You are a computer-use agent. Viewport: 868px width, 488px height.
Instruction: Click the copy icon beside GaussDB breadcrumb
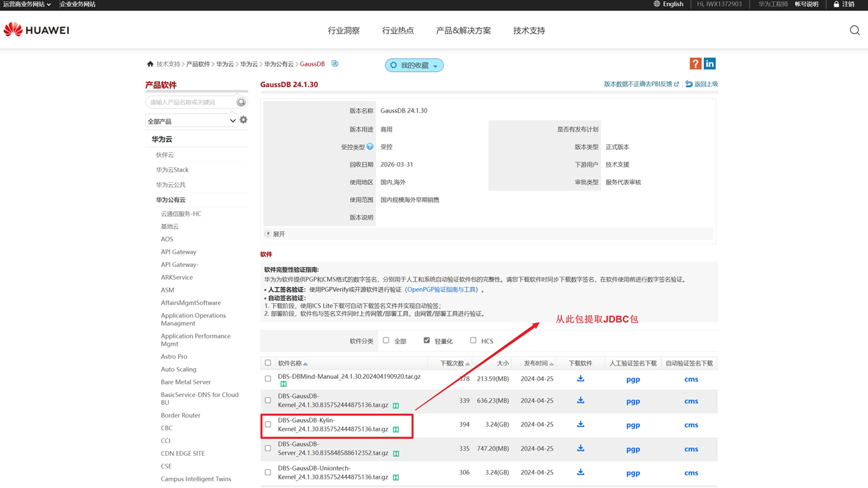335,64
